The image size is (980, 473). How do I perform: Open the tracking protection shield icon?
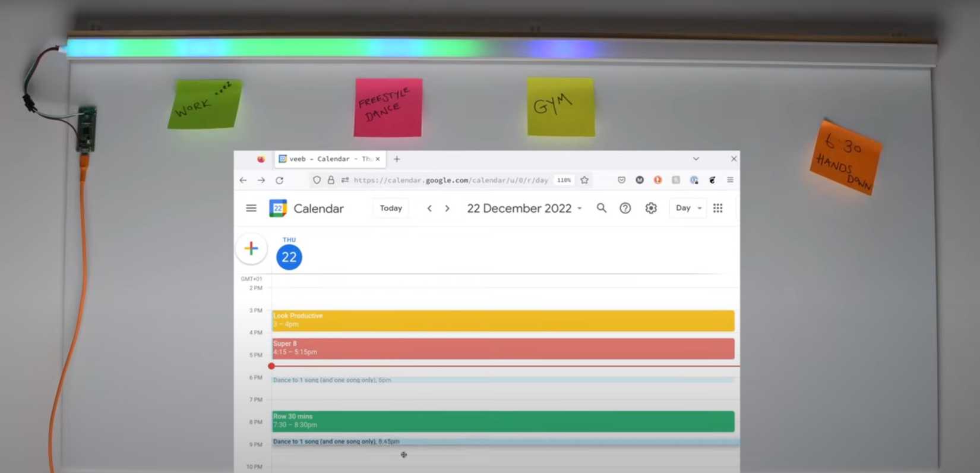[317, 180]
